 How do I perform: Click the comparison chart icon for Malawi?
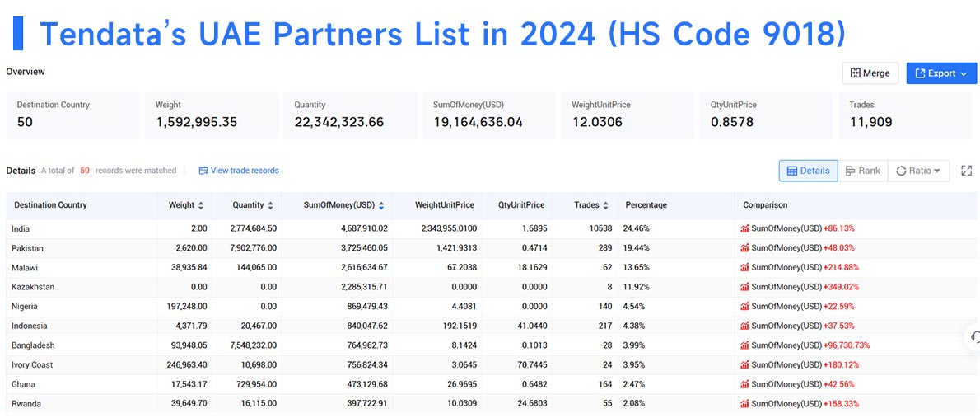click(x=744, y=268)
